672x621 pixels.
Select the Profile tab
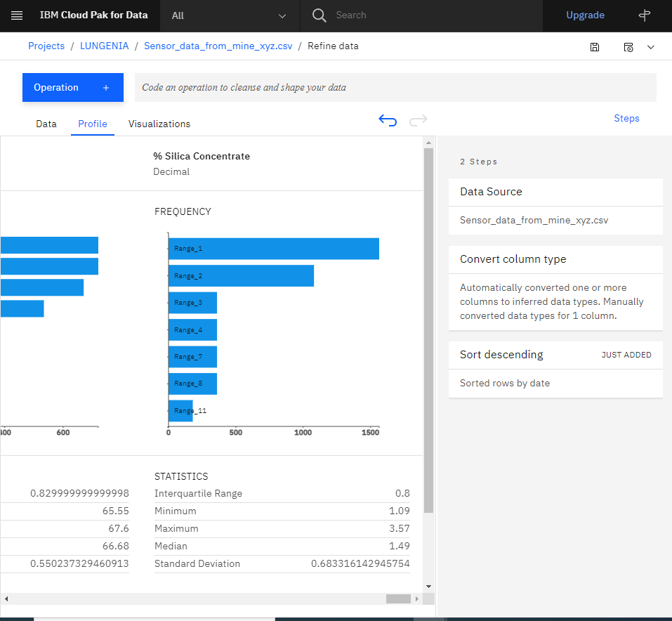click(92, 124)
